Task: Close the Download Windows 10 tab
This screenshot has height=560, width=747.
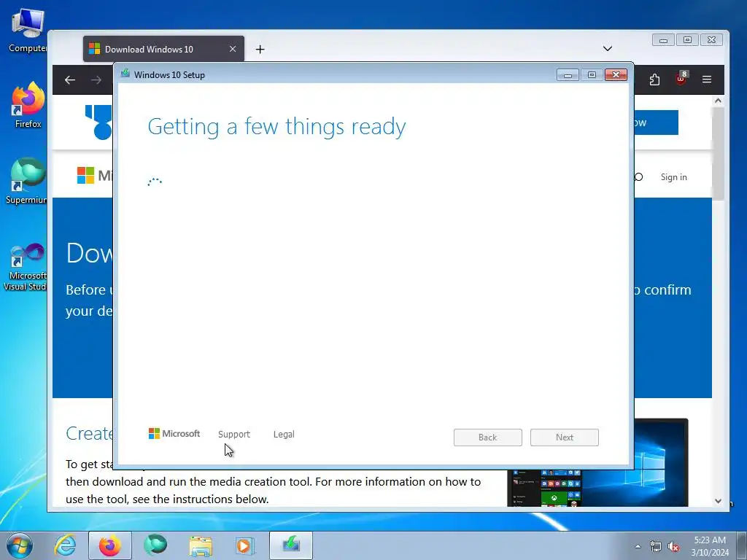Action: (x=233, y=49)
